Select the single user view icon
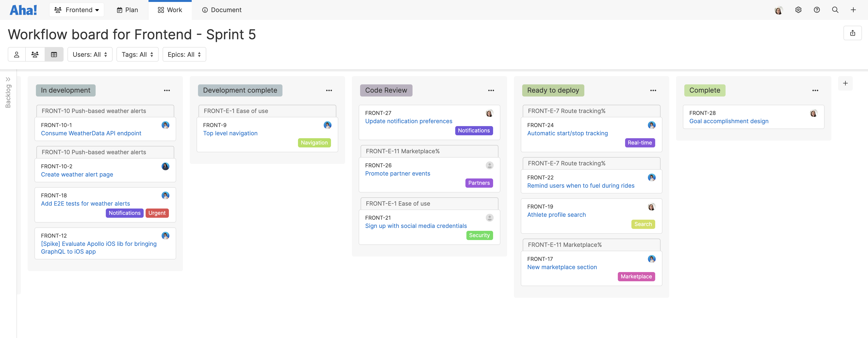 (x=17, y=54)
